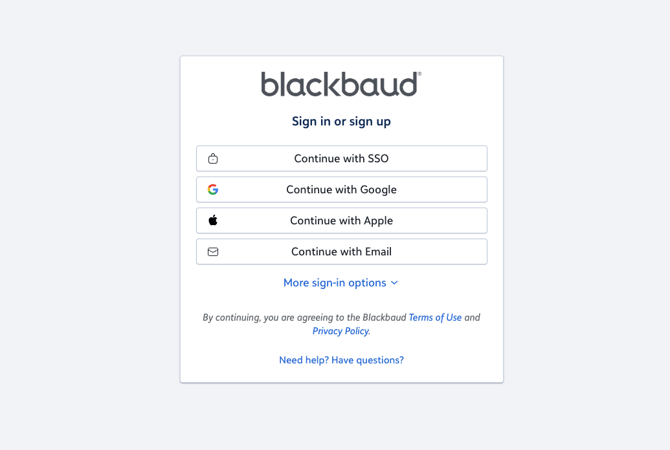Screen dimensions: 670x450
Task: Open More sign-in options
Action: click(335, 283)
